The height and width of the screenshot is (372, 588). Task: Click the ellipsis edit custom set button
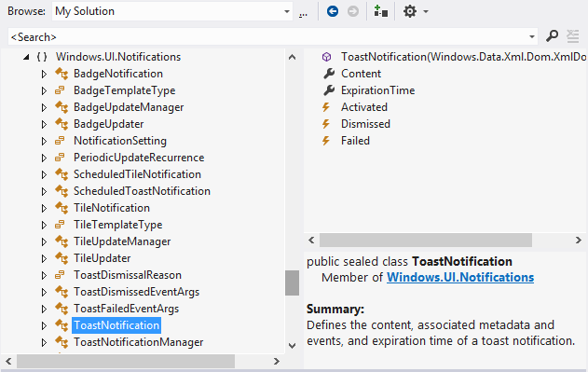(303, 14)
